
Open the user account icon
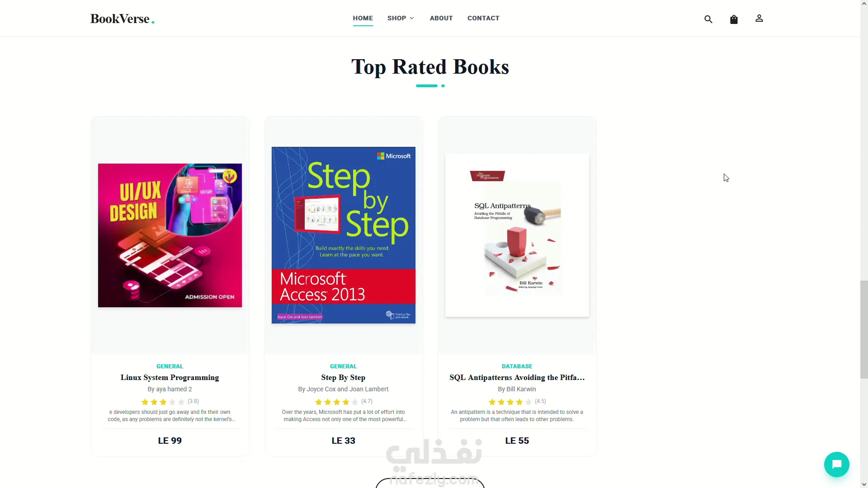759,19
